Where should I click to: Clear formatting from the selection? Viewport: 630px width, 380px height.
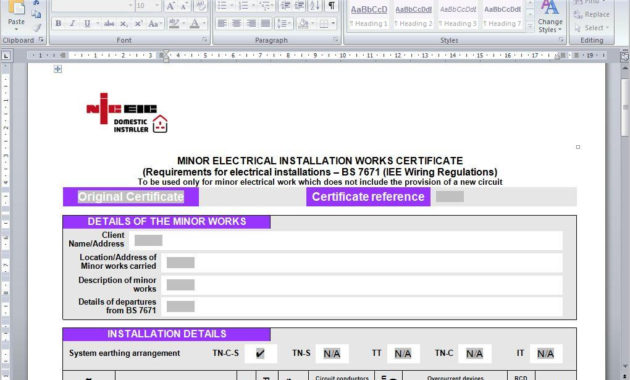[200, 6]
